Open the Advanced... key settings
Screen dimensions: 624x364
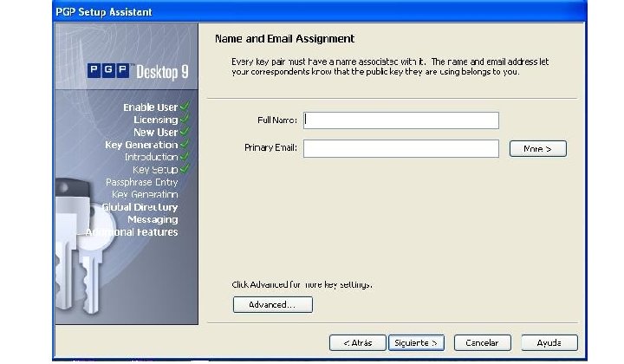click(x=273, y=305)
